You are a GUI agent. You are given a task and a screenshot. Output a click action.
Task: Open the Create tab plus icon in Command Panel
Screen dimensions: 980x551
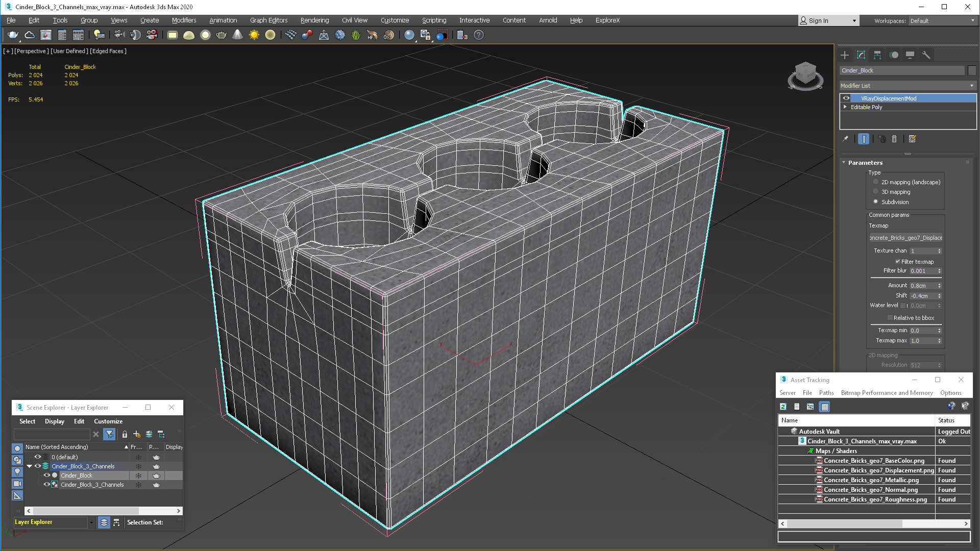tap(845, 55)
